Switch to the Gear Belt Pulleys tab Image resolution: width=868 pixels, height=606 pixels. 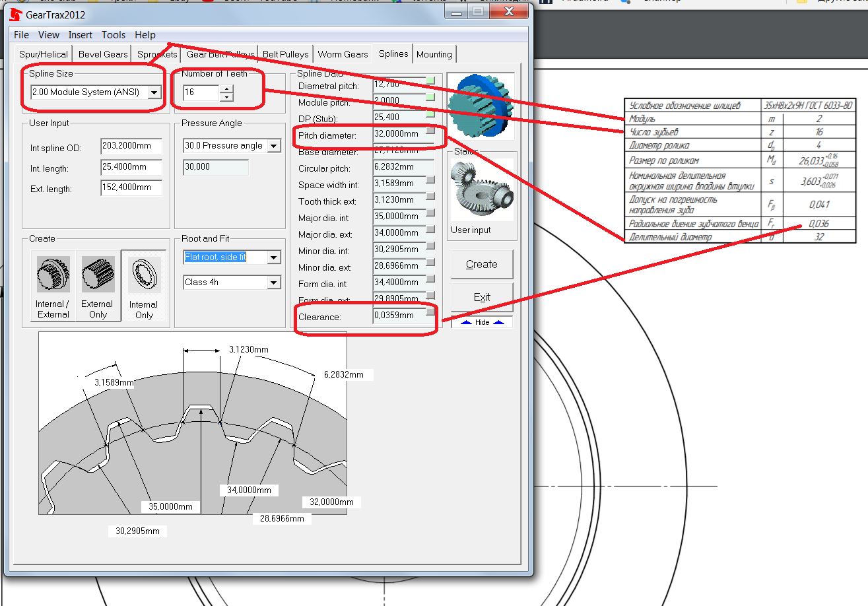click(x=220, y=55)
